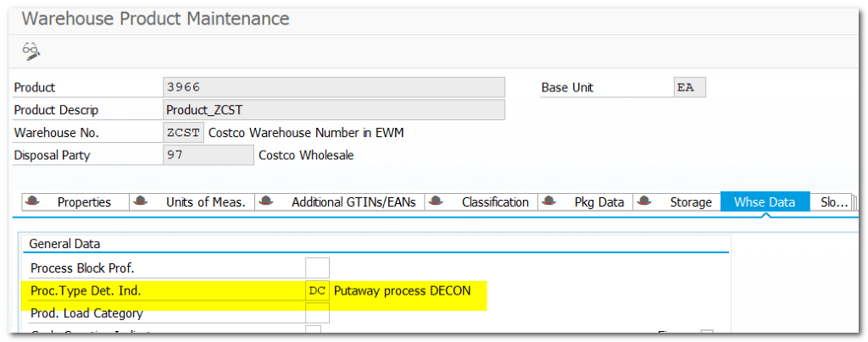Click the hat icon beside Units of Meas.
Screen dimensions: 868x342
[142, 201]
